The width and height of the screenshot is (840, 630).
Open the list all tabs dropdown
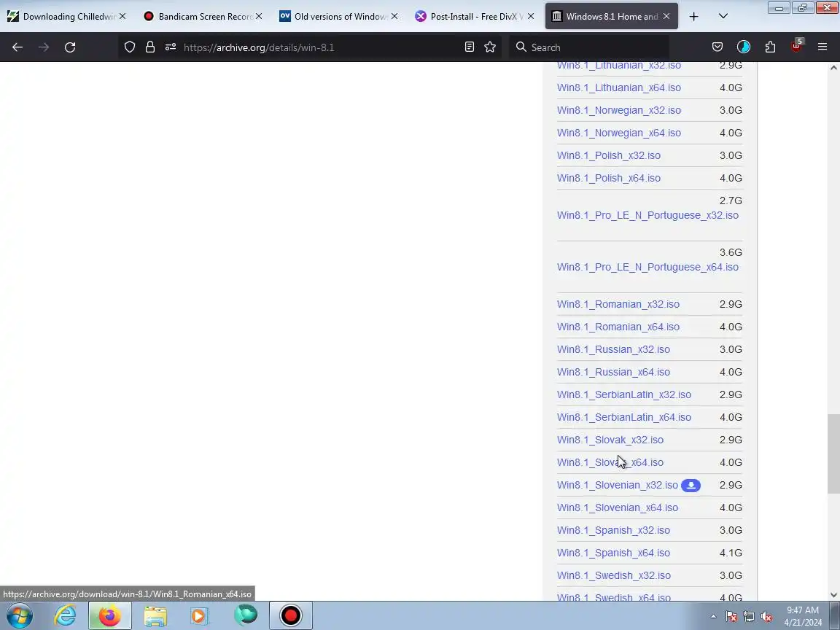[x=723, y=17]
